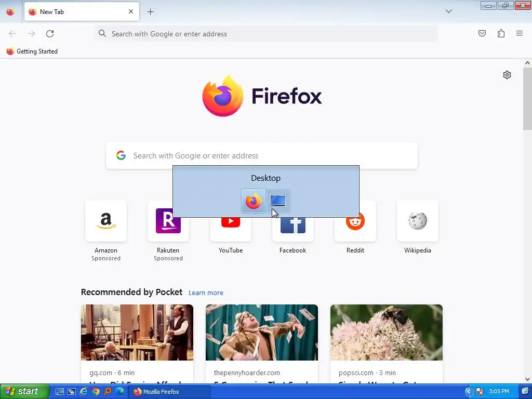Screen dimensions: 532x399
Task: Launch Internet Explorer from quick launch
Action: click(x=84, y=392)
